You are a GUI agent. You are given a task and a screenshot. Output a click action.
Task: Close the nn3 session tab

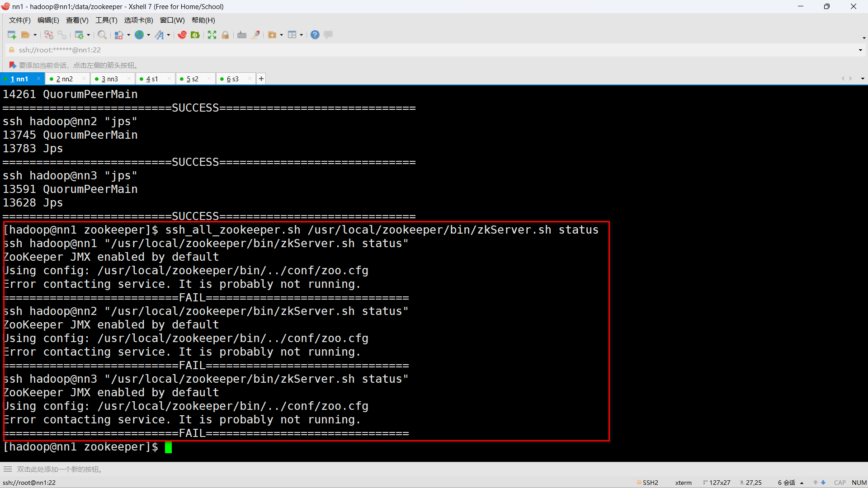point(129,79)
